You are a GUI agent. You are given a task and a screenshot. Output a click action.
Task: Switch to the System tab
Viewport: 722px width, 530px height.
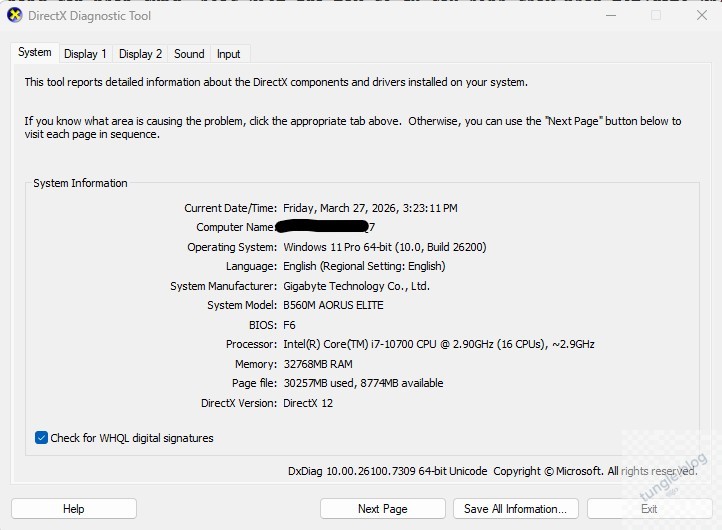click(x=35, y=52)
